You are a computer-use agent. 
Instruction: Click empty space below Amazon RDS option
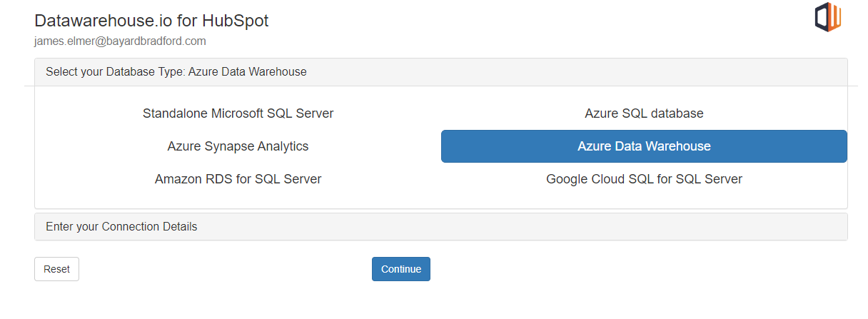coord(238,198)
